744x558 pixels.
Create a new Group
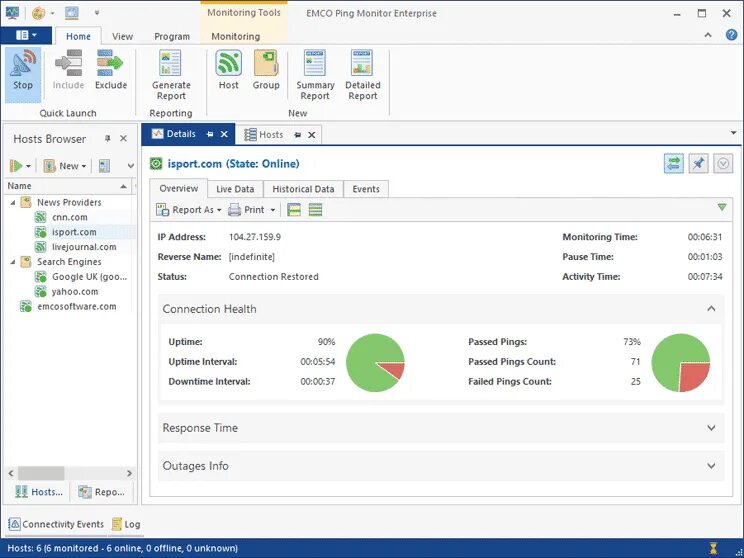click(x=266, y=70)
